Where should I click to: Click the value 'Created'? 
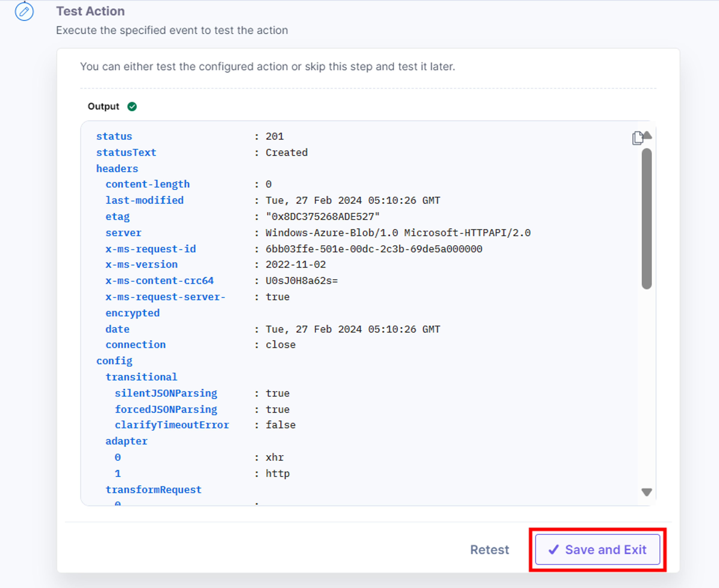(287, 152)
